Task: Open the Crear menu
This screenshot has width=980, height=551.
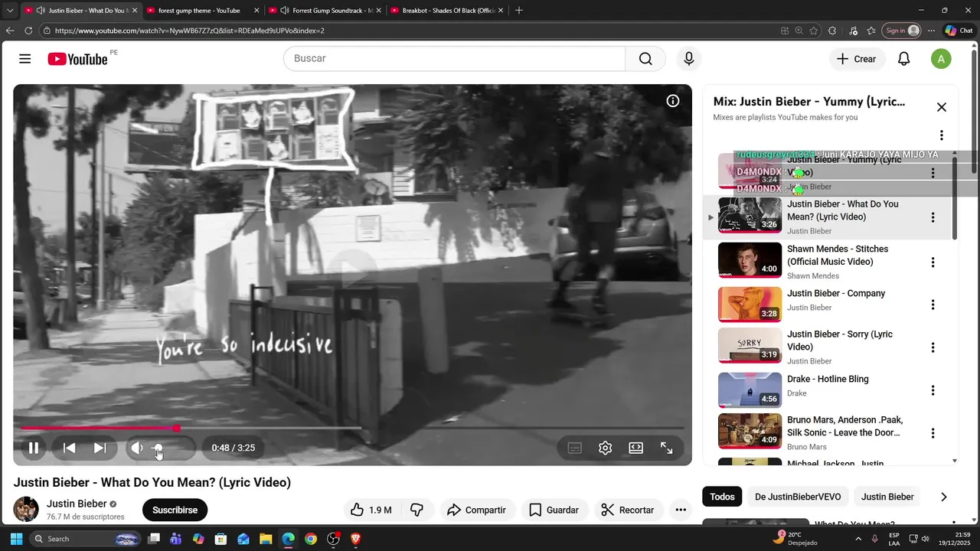Action: pyautogui.click(x=857, y=59)
